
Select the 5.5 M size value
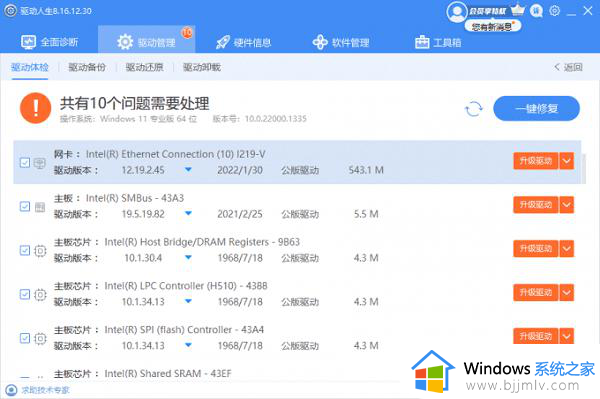[x=366, y=214]
